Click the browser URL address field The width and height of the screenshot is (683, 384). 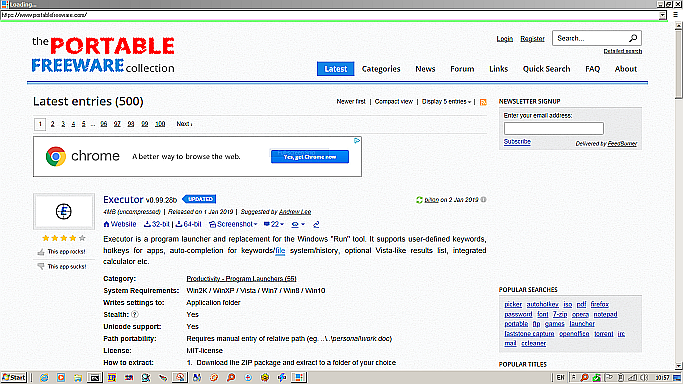click(x=330, y=15)
